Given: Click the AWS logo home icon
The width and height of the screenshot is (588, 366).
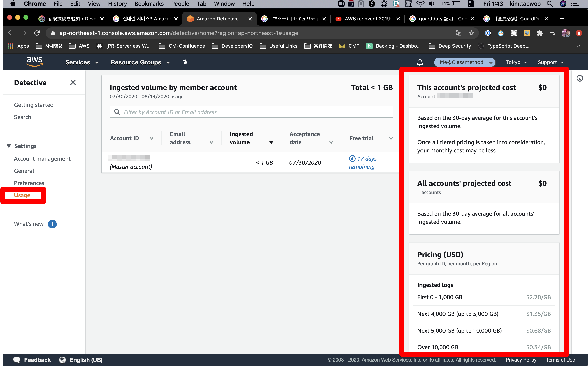Looking at the screenshot, I should pos(35,62).
